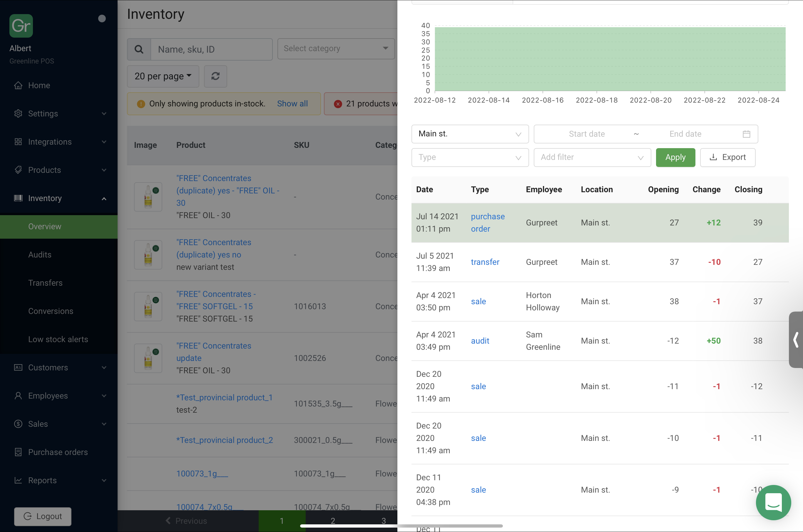Expand the Products menu chevron
803x532 pixels.
(104, 170)
